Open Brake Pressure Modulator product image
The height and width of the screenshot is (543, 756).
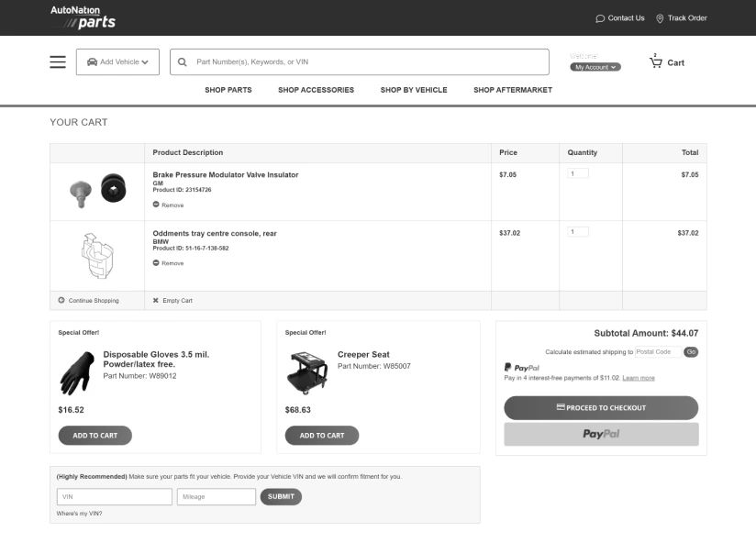point(98,190)
